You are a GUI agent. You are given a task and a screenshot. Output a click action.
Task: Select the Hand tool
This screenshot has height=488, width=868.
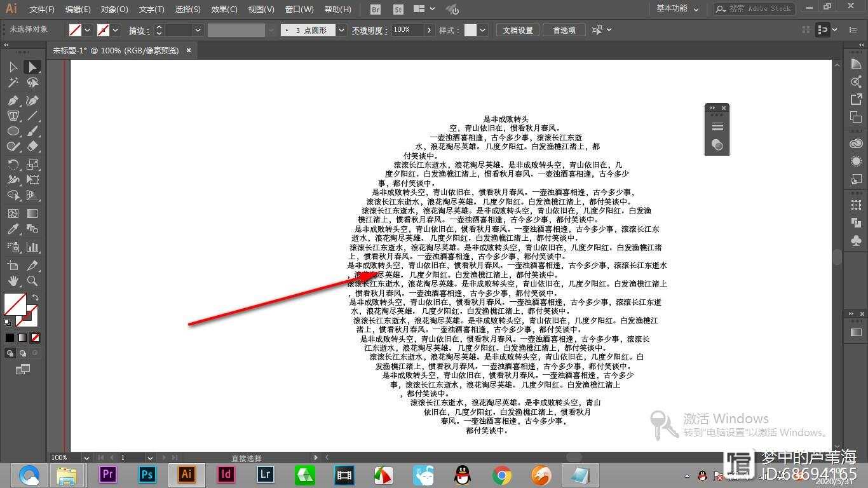13,281
